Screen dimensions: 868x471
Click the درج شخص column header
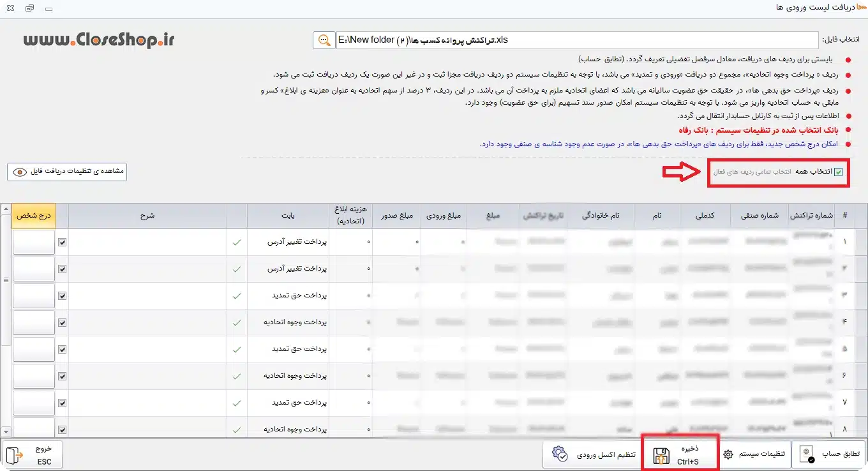click(34, 216)
